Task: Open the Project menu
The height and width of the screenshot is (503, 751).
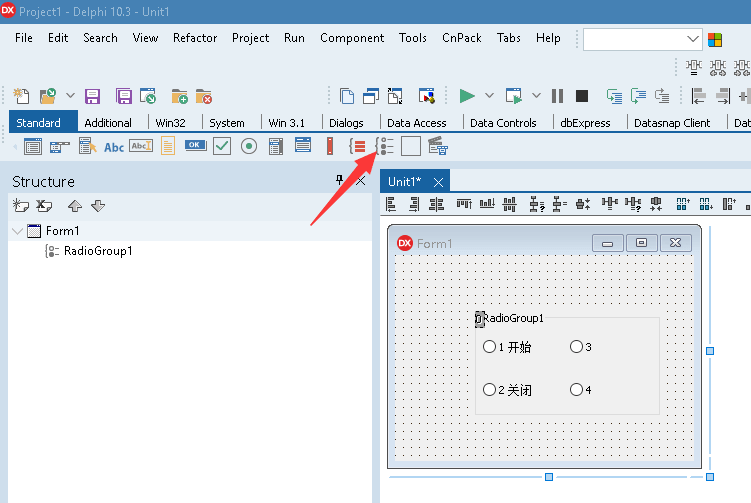Action: click(250, 38)
